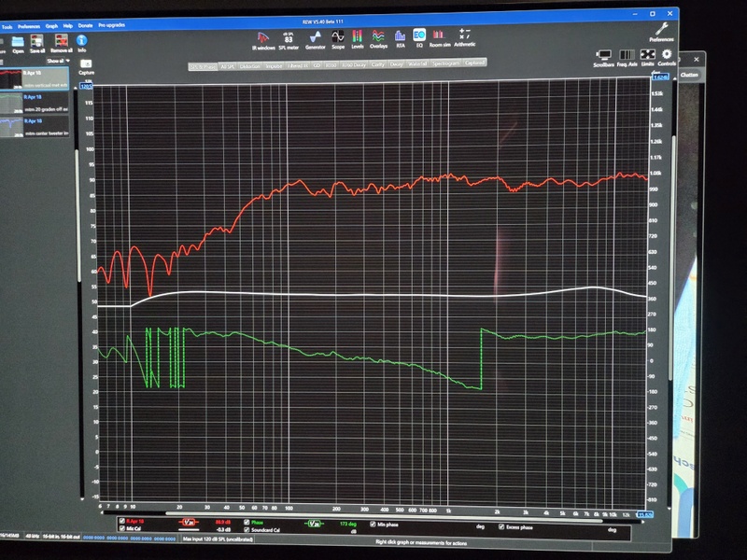
Task: Select the mtm verticaal measurement thumbnail
Action: [x=35, y=78]
